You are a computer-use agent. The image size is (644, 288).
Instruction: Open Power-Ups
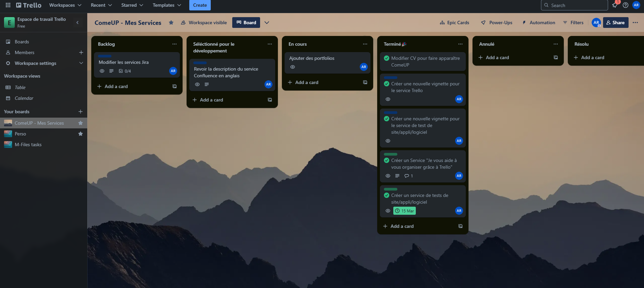[497, 23]
